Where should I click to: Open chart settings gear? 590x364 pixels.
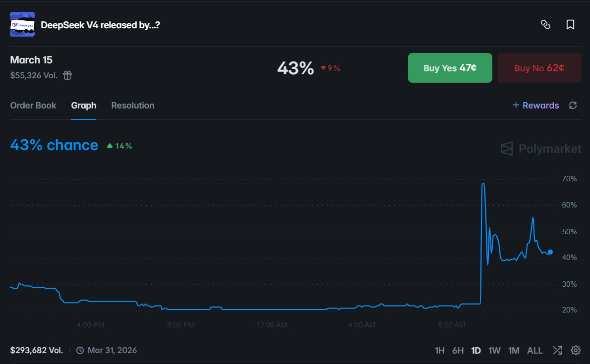[x=576, y=350]
